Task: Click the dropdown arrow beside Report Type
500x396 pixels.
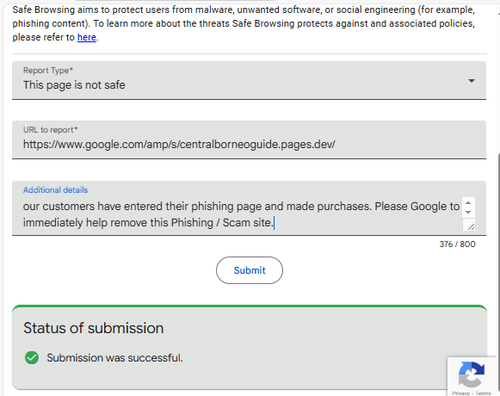Action: tap(471, 81)
